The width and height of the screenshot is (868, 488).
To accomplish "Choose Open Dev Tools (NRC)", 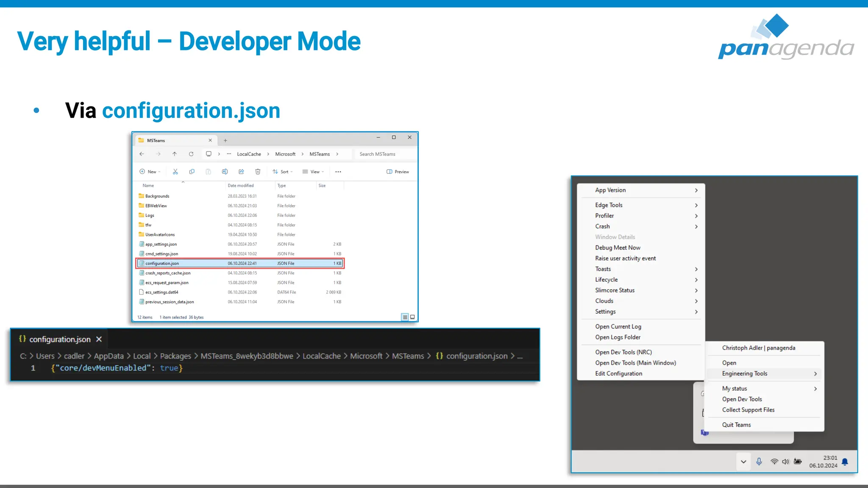I will point(641,352).
